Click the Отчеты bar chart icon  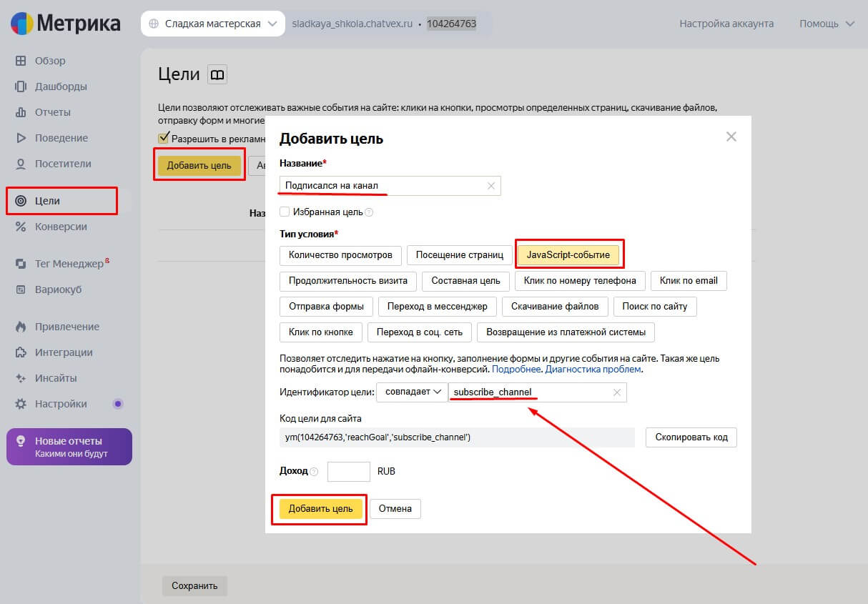tap(21, 112)
